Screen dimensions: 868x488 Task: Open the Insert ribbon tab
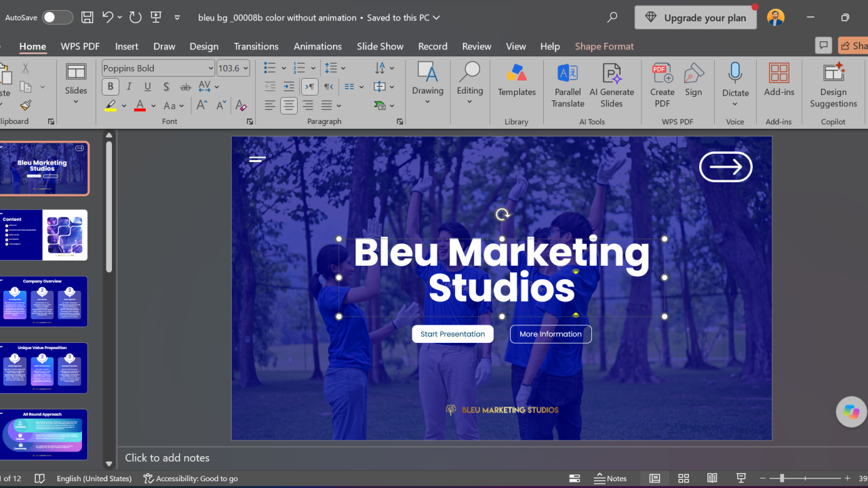(x=127, y=46)
